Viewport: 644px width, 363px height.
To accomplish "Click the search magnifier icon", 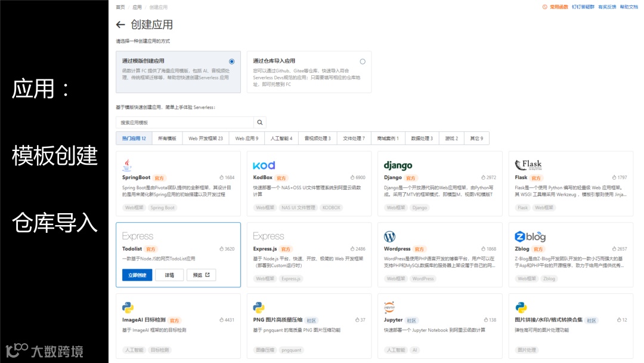I will pyautogui.click(x=259, y=122).
